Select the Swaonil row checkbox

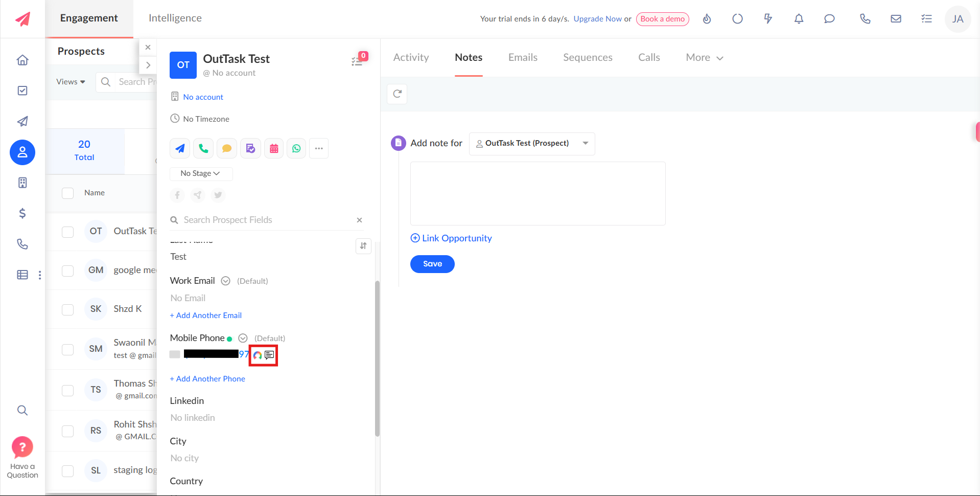pos(67,349)
